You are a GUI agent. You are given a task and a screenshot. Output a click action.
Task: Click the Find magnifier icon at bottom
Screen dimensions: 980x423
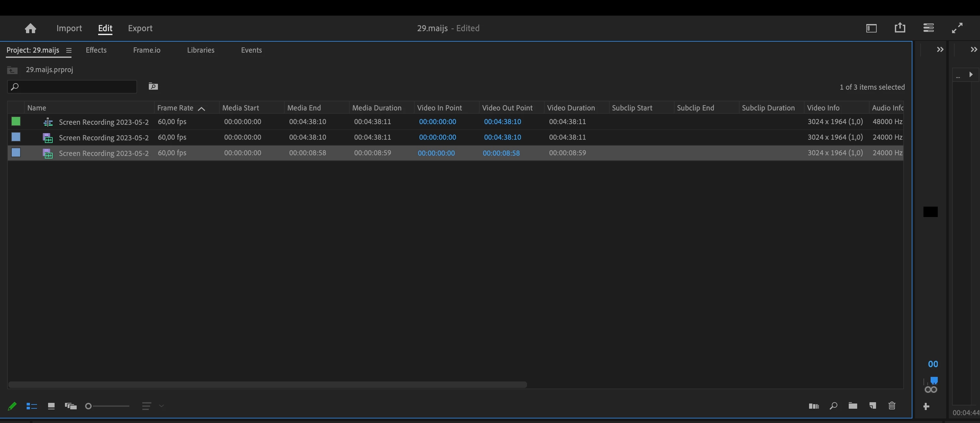[833, 406]
